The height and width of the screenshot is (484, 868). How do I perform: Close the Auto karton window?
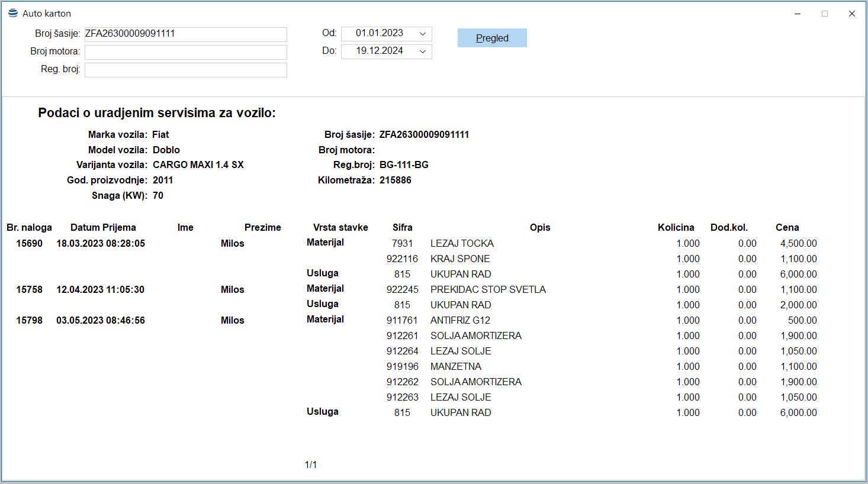point(852,14)
